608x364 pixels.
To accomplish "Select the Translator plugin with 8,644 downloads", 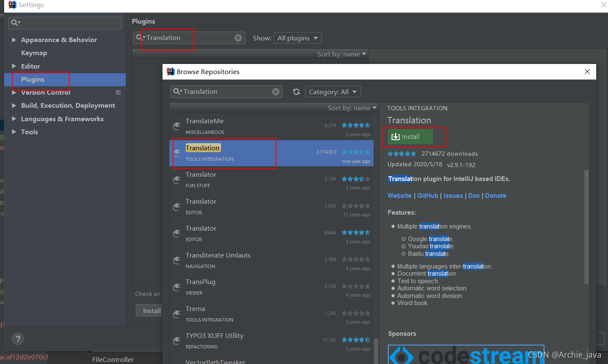I will [x=271, y=234].
